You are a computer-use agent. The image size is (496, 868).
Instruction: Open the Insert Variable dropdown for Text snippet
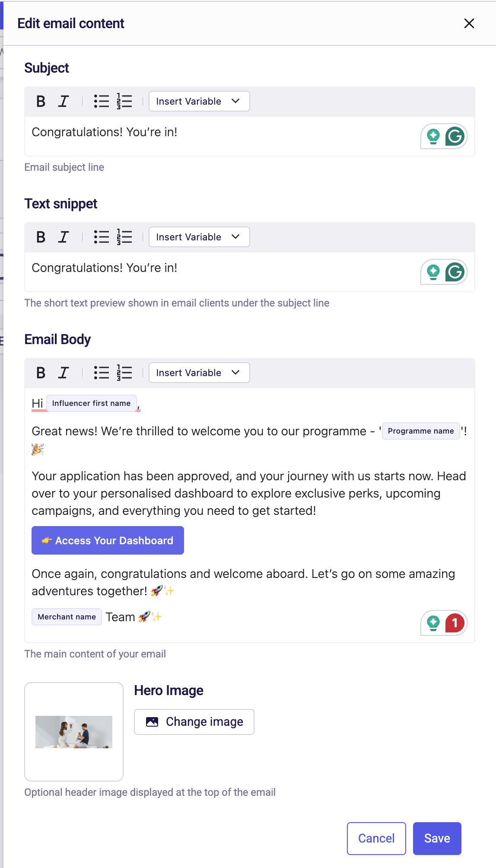click(199, 236)
